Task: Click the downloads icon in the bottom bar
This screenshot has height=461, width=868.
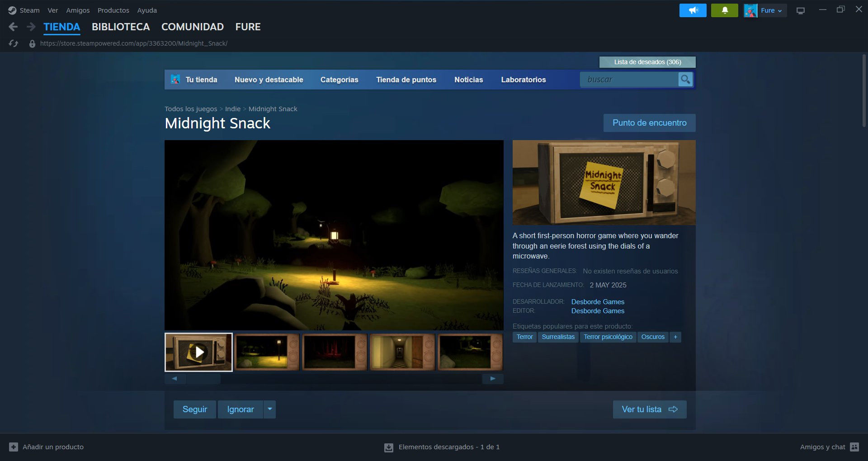Action: [389, 447]
